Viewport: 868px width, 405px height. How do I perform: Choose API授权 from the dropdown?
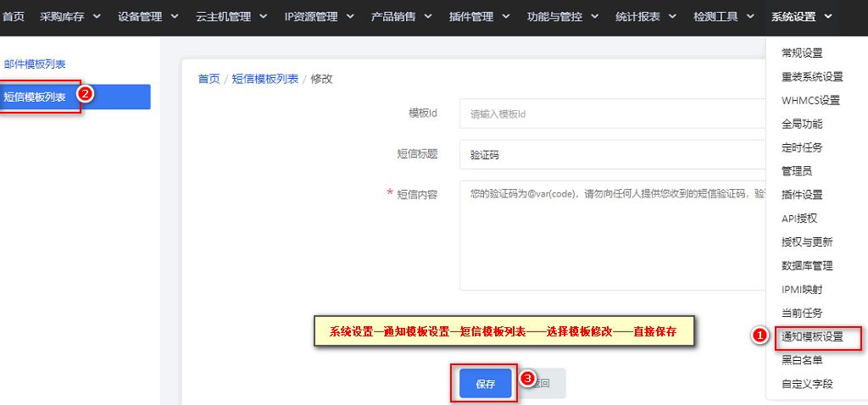(x=799, y=218)
